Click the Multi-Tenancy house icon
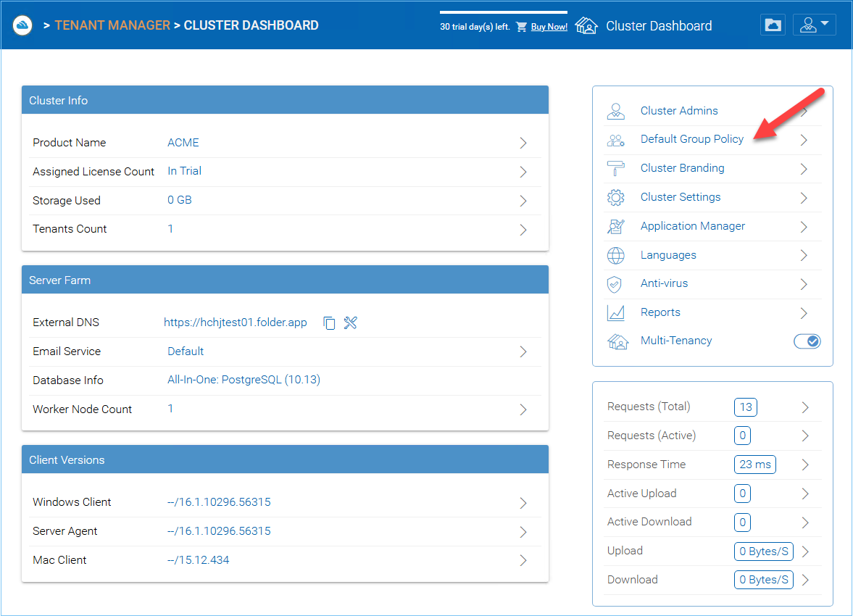The height and width of the screenshot is (616, 853). pyautogui.click(x=617, y=341)
